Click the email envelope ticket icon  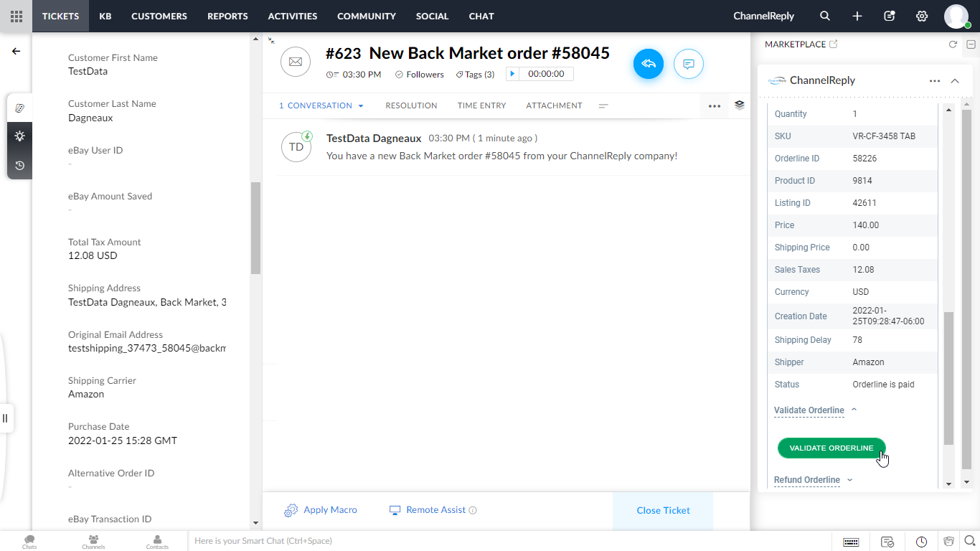coord(296,62)
